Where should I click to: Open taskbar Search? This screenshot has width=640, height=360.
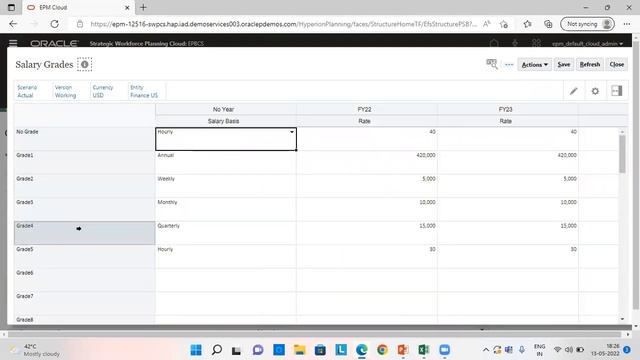pos(217,350)
